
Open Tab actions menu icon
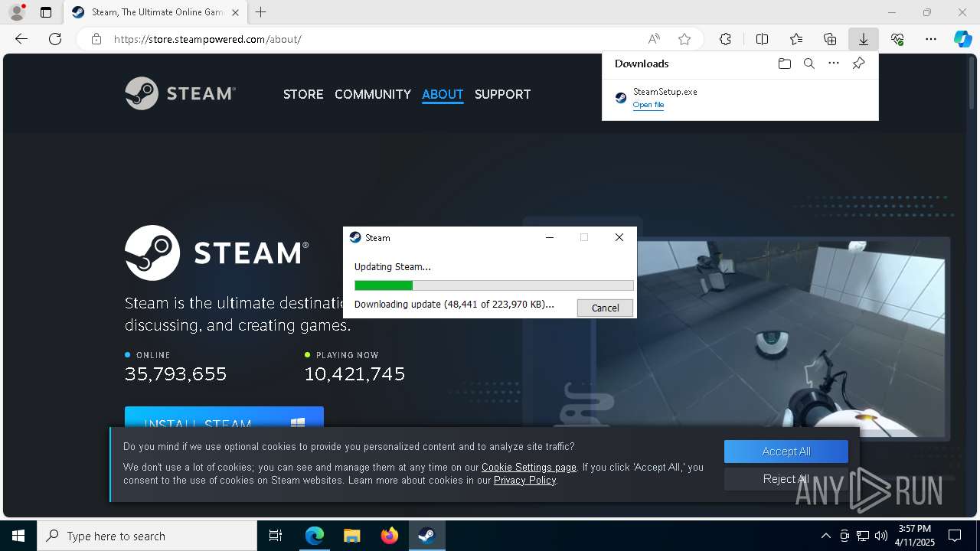46,12
